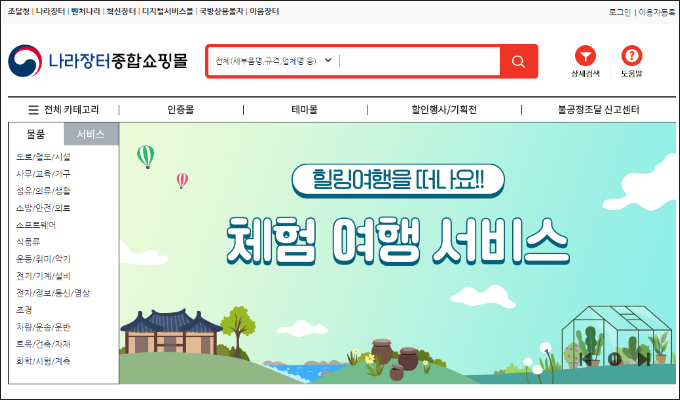Click the 혁신장터 top link
Image resolution: width=680 pixels, height=400 pixels.
121,12
